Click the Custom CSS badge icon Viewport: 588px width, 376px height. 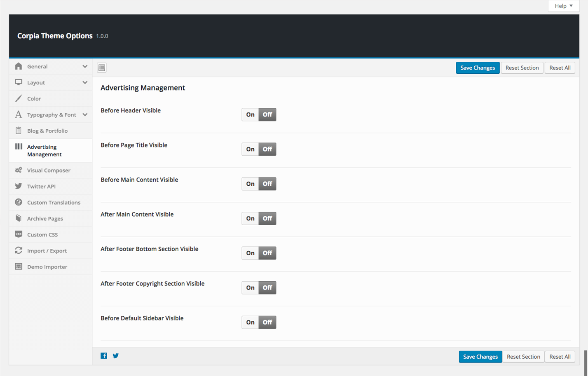(x=19, y=234)
